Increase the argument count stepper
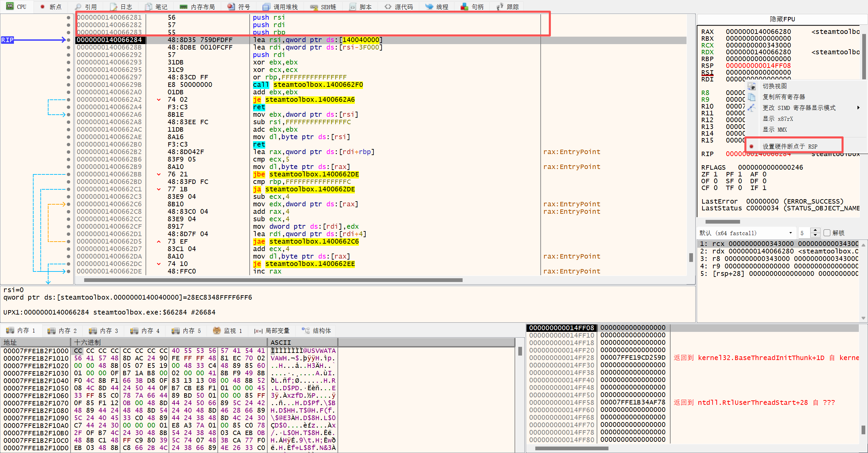The height and width of the screenshot is (453, 868). (815, 230)
